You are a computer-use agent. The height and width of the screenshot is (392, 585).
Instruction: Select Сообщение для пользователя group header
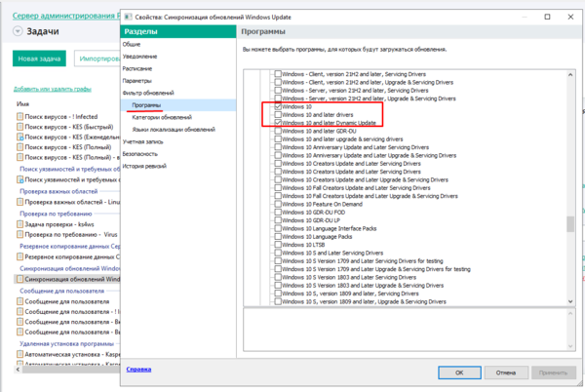click(x=62, y=291)
